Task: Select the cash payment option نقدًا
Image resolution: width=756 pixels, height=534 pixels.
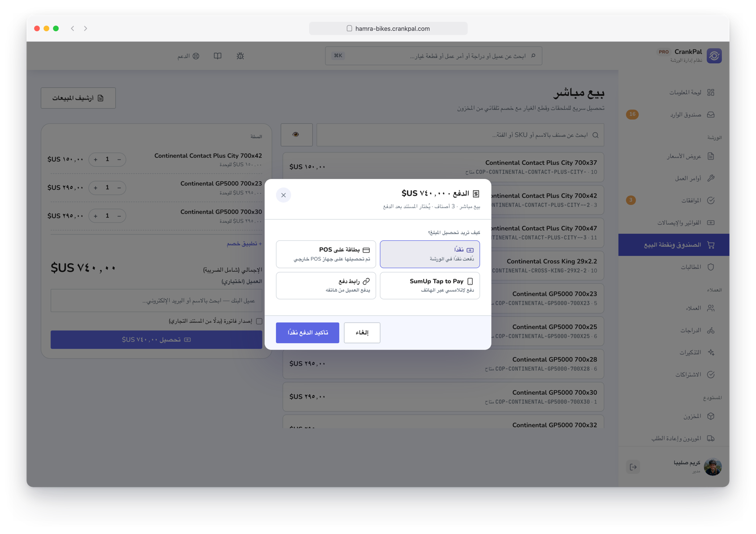Action: tap(430, 254)
